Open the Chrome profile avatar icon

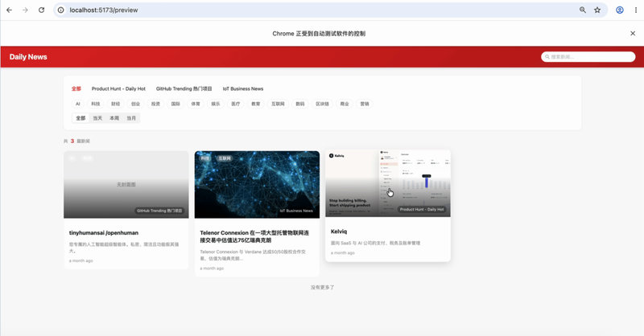coord(619,10)
